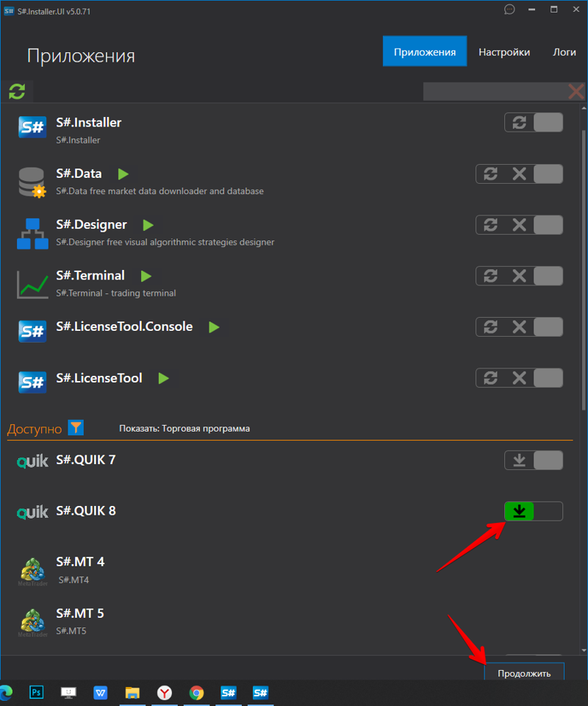The image size is (588, 706).
Task: Toggle the S#.Terminal switch
Action: (548, 276)
